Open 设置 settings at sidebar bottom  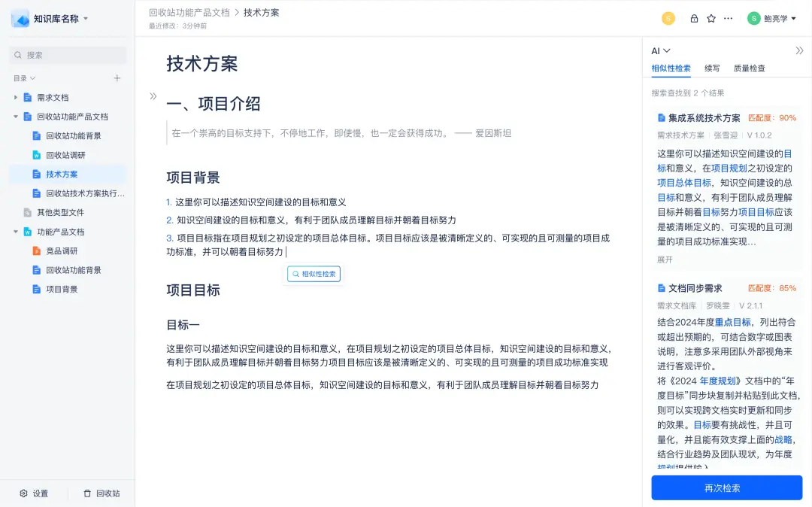pyautogui.click(x=34, y=493)
